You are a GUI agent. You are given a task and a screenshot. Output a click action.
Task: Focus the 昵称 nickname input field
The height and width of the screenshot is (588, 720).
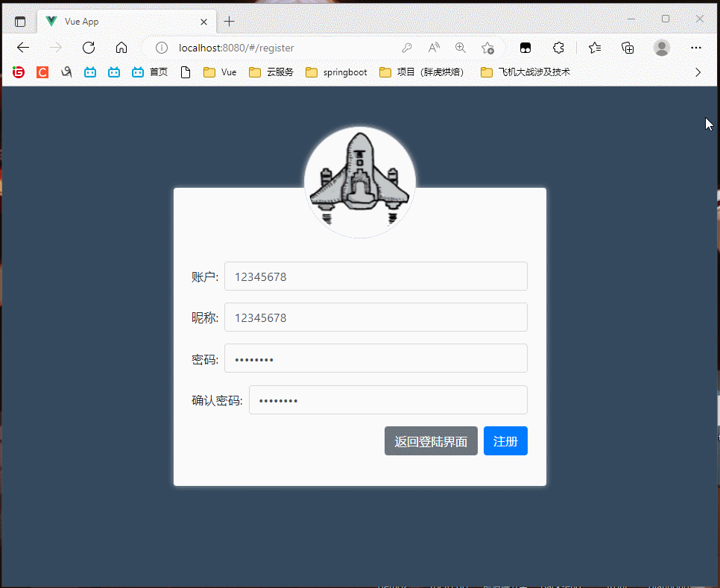click(x=376, y=317)
